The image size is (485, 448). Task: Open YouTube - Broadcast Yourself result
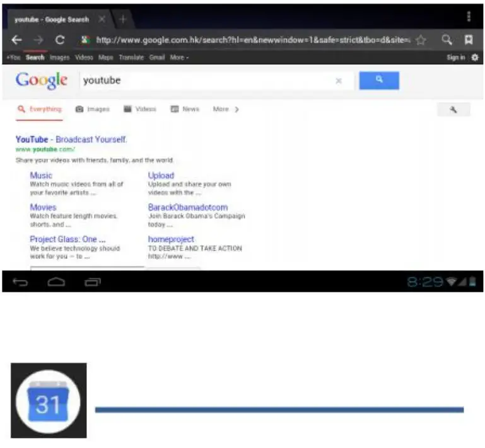pyautogui.click(x=71, y=139)
